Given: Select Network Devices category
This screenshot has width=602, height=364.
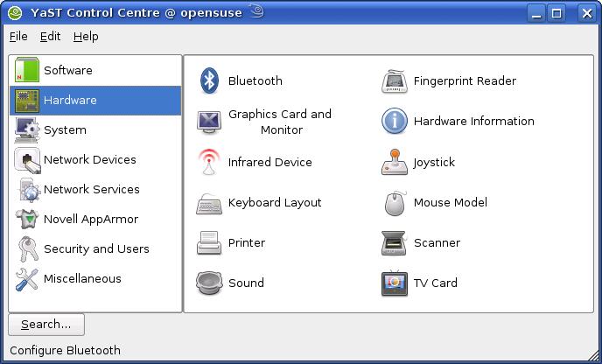Looking at the screenshot, I should (89, 160).
